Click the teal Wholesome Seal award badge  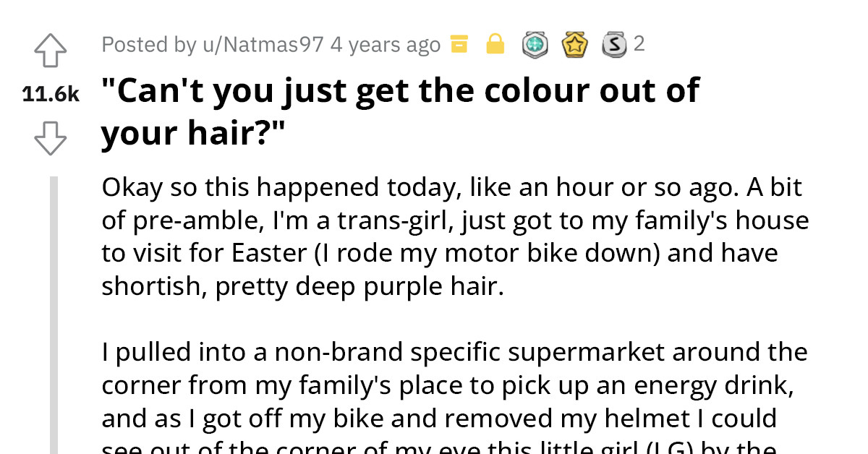[x=535, y=44]
